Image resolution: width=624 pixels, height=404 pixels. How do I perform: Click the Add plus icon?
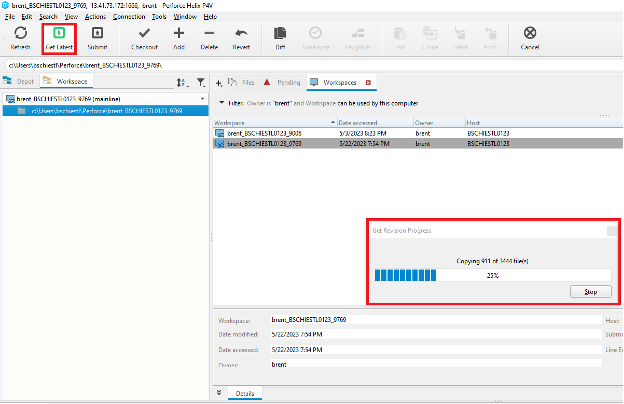pyautogui.click(x=179, y=33)
